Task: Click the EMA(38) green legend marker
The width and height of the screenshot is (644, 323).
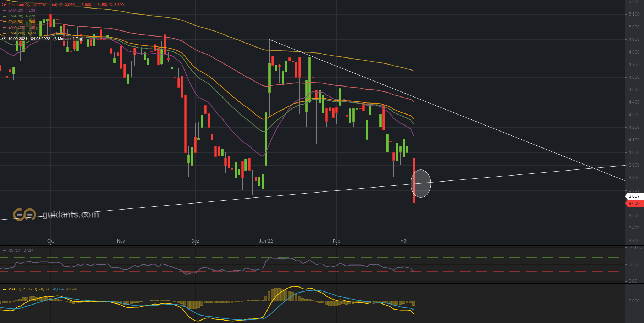Action: (x=5, y=16)
